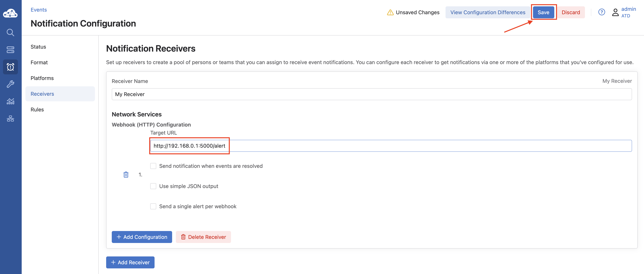Switch to the Format section
The width and height of the screenshot is (644, 274).
pos(39,62)
